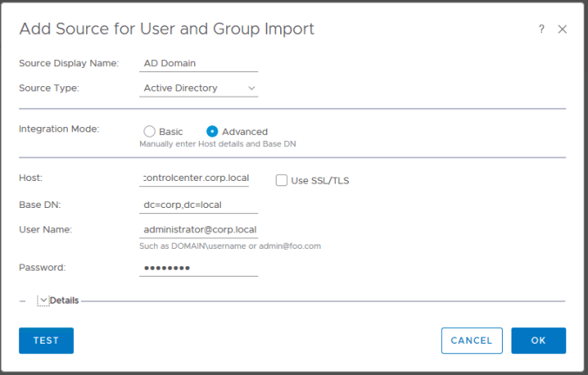Image resolution: width=588 pixels, height=375 pixels.
Task: Click the Password field
Action: pos(198,267)
